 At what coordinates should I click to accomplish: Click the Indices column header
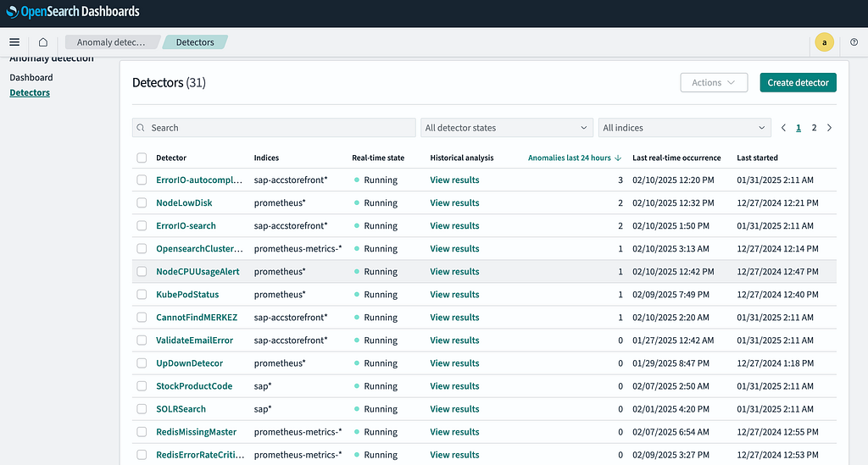266,158
